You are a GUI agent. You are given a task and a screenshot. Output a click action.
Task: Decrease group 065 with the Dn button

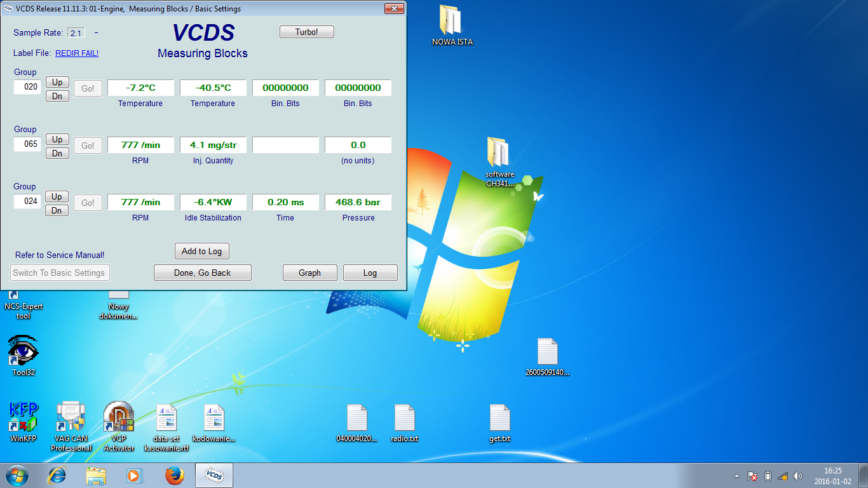click(57, 153)
